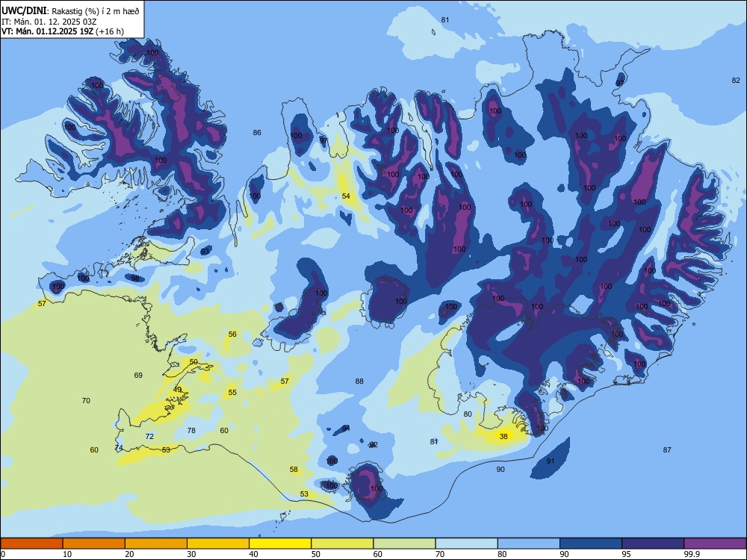Click the legend tick label '99.9'
Viewport: 747px width, 560px height.
(x=691, y=554)
